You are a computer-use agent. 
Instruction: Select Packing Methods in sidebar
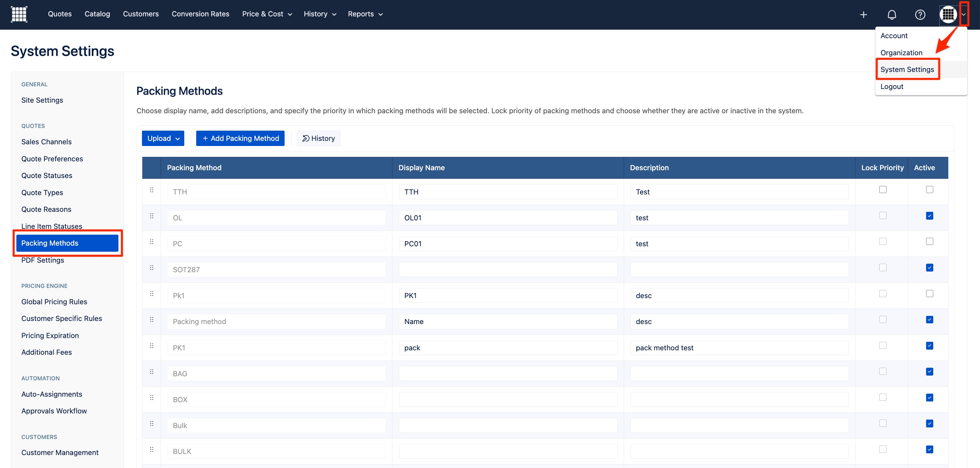67,243
